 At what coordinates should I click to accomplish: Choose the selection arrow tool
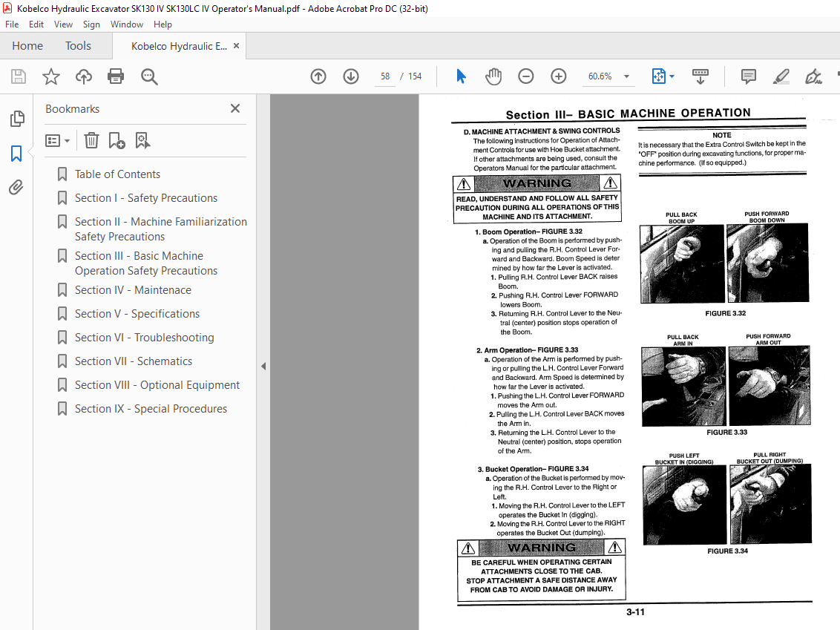461,76
